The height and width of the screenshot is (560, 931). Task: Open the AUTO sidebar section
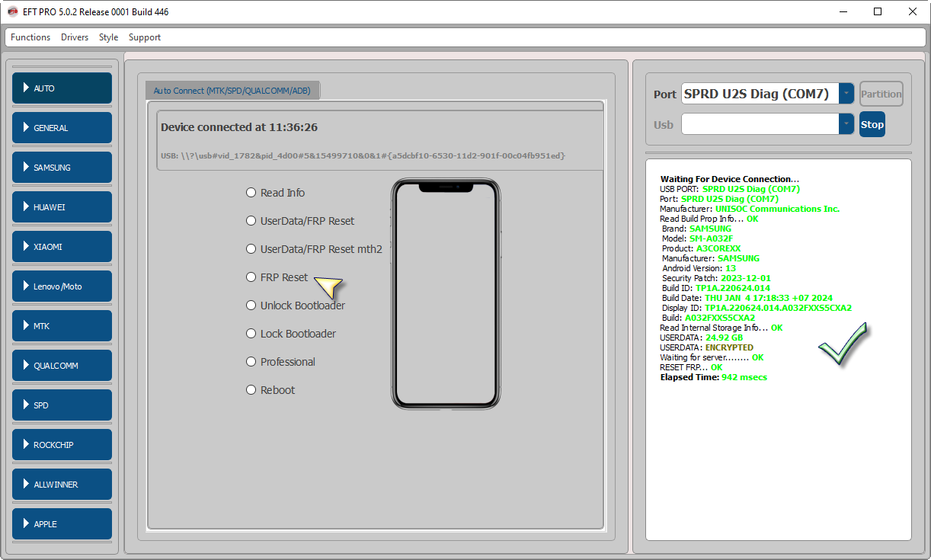[x=62, y=88]
